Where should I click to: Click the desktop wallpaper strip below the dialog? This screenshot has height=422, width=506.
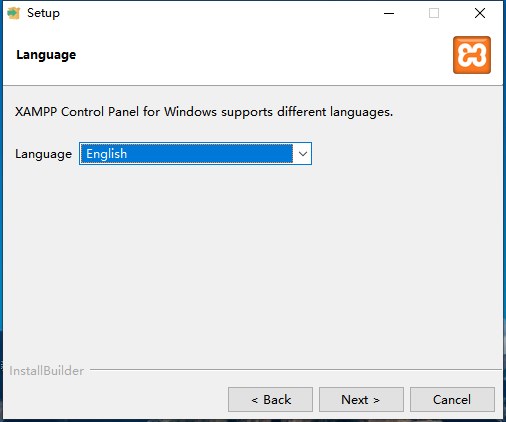(x=253, y=420)
